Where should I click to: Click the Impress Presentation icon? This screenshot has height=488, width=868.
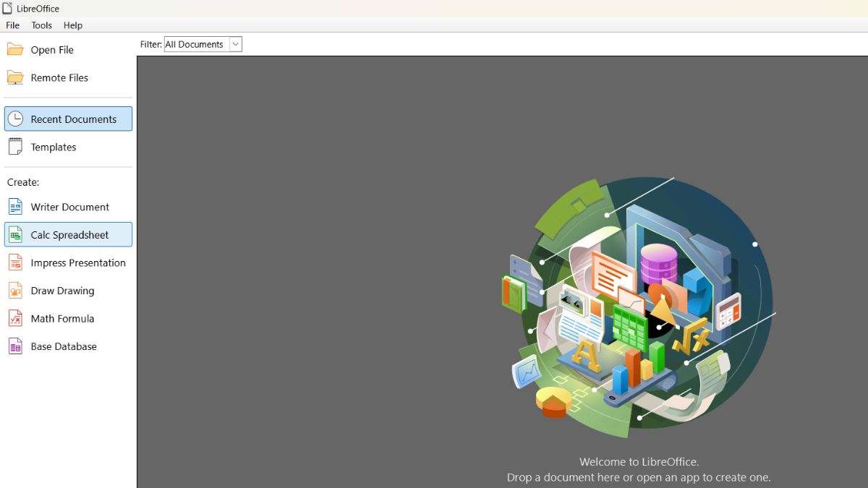click(x=15, y=262)
